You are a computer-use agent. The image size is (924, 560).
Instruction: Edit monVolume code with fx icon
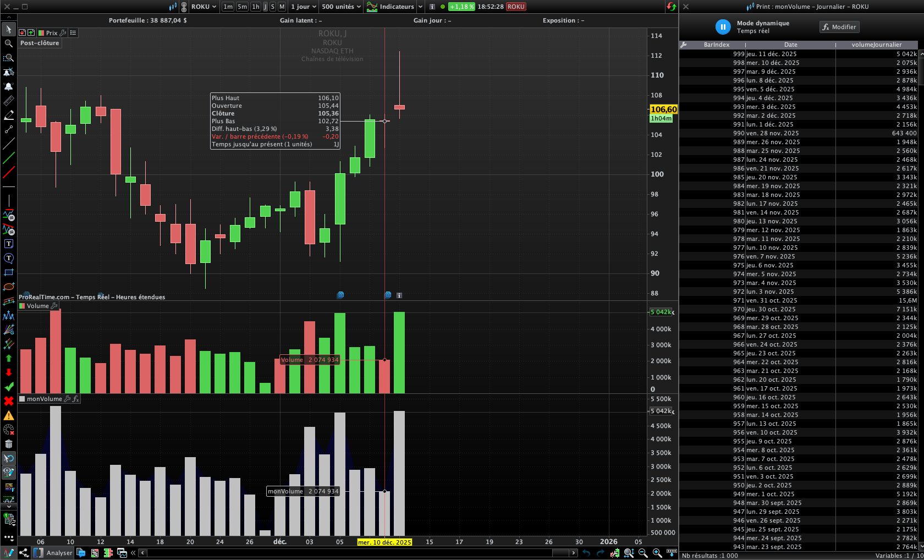click(76, 399)
